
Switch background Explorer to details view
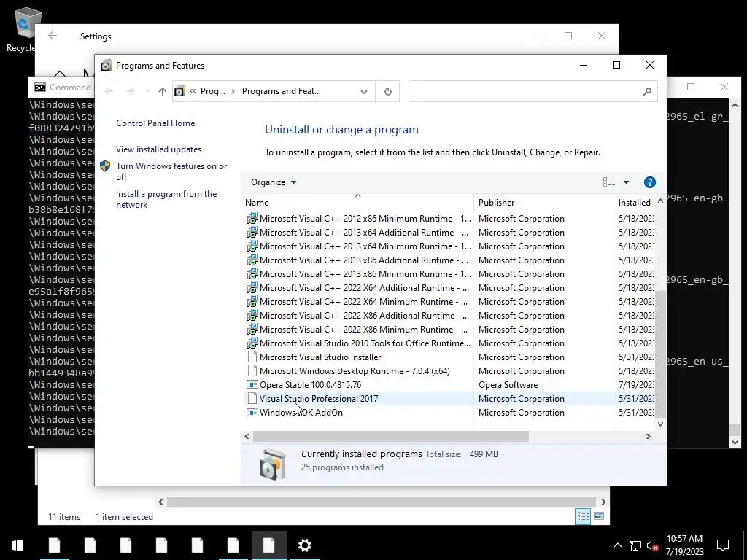[583, 517]
